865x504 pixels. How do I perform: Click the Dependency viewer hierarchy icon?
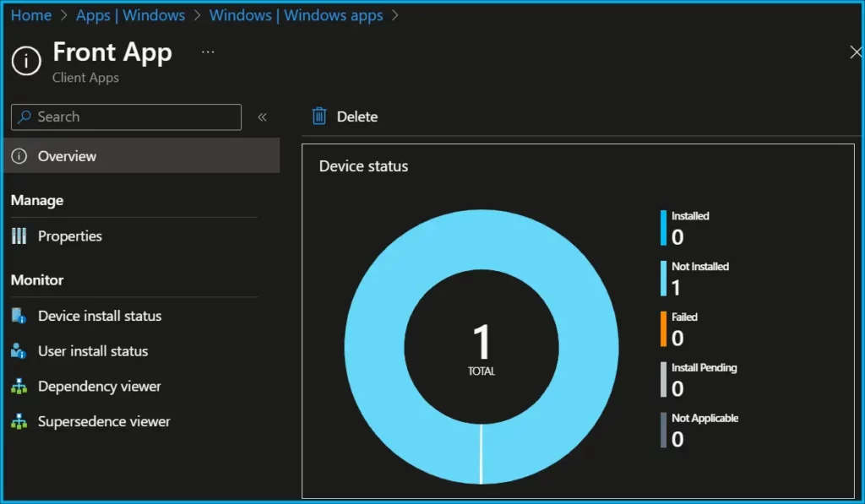pyautogui.click(x=19, y=387)
